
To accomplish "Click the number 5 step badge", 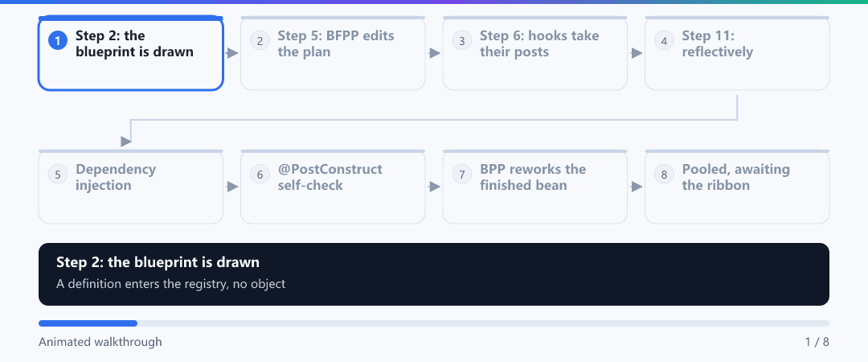I will pos(58,174).
